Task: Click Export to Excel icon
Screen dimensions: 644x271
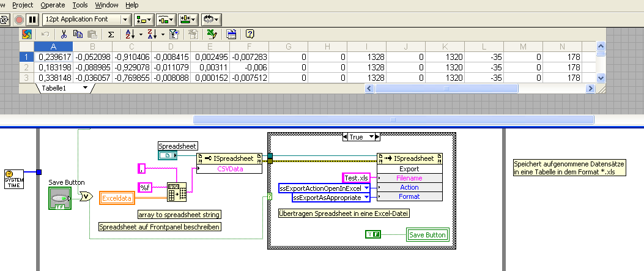Action: click(x=212, y=34)
